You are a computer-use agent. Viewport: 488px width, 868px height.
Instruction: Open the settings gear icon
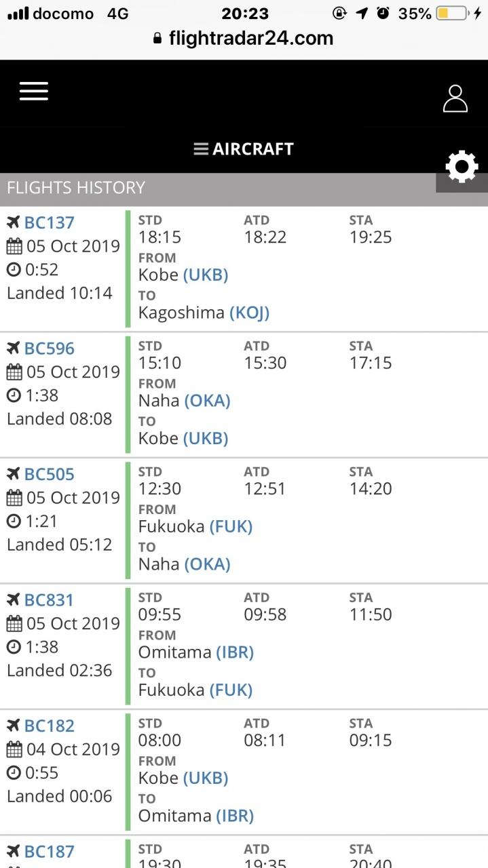(462, 167)
